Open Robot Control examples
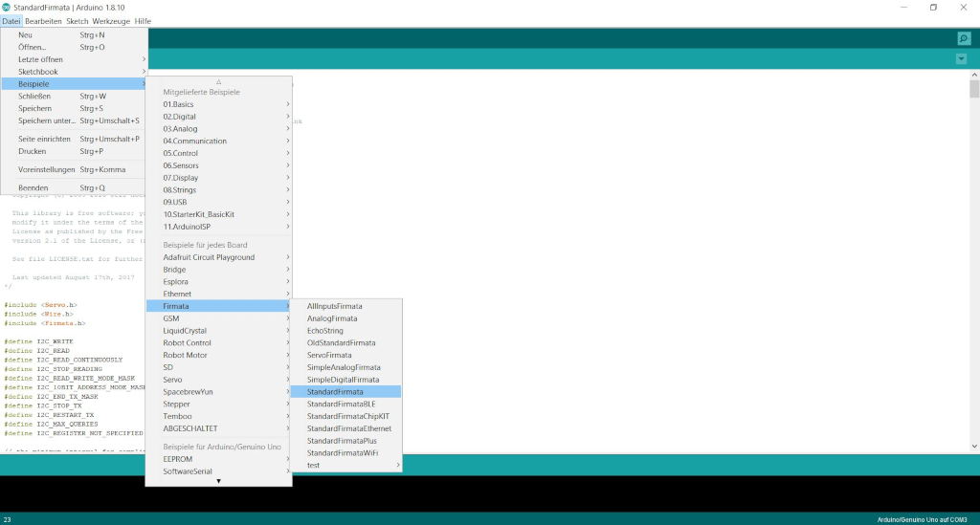The height and width of the screenshot is (525, 980). pyautogui.click(x=219, y=342)
